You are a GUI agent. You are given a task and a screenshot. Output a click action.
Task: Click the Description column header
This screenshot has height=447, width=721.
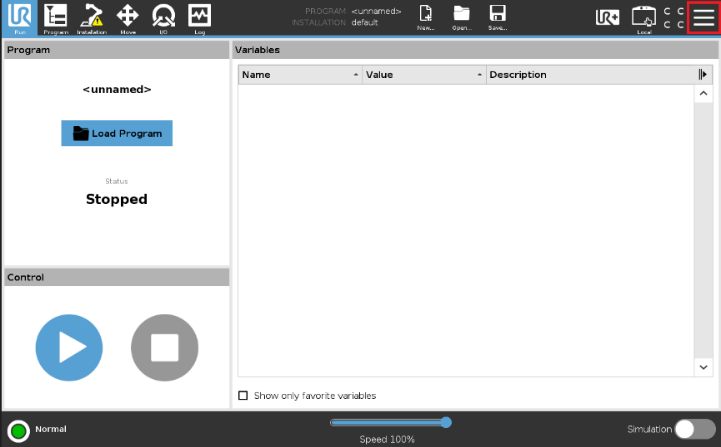click(591, 74)
